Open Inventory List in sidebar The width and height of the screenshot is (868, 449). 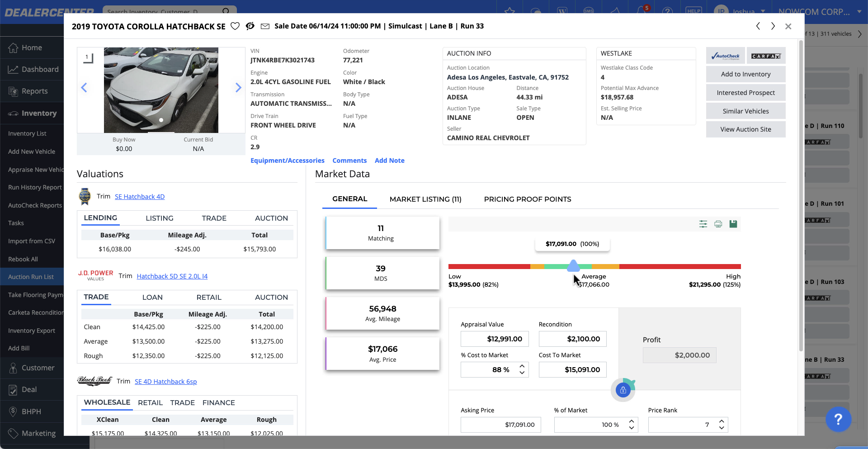click(27, 133)
